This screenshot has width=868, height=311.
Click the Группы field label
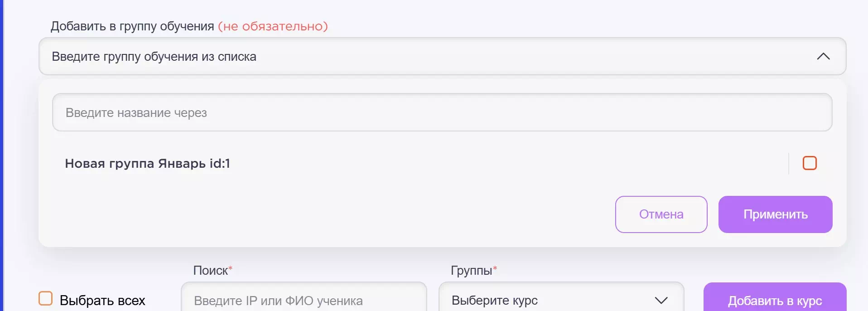(471, 271)
